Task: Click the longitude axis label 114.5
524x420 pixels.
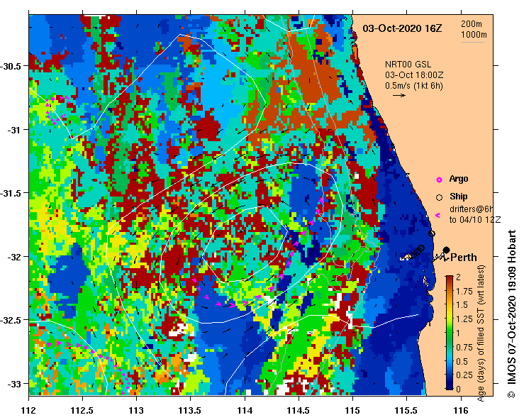Action: point(299,410)
